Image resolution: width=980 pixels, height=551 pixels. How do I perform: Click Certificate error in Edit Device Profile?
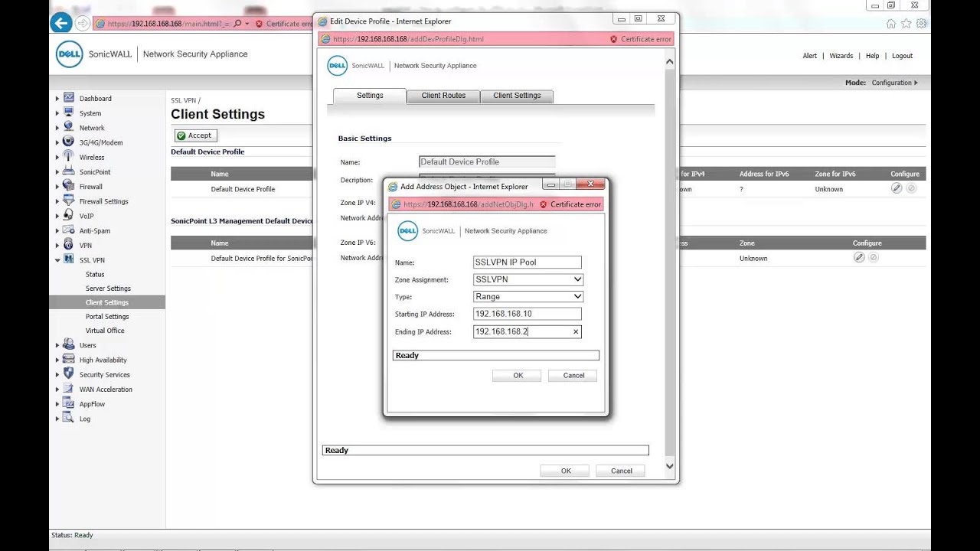[x=641, y=39]
